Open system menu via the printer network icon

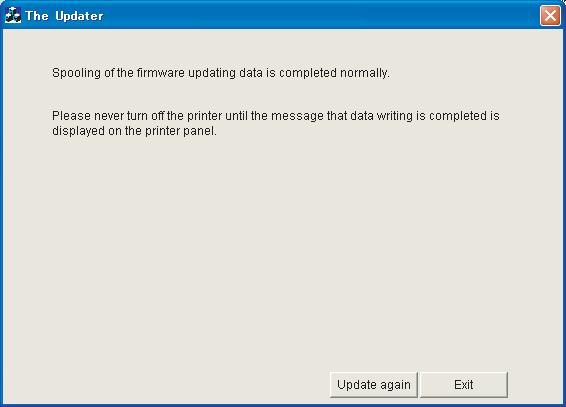(x=13, y=16)
